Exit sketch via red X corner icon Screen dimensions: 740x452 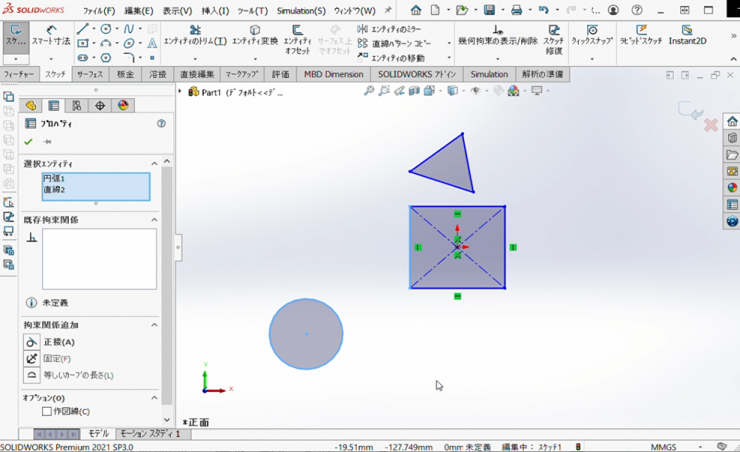(711, 125)
